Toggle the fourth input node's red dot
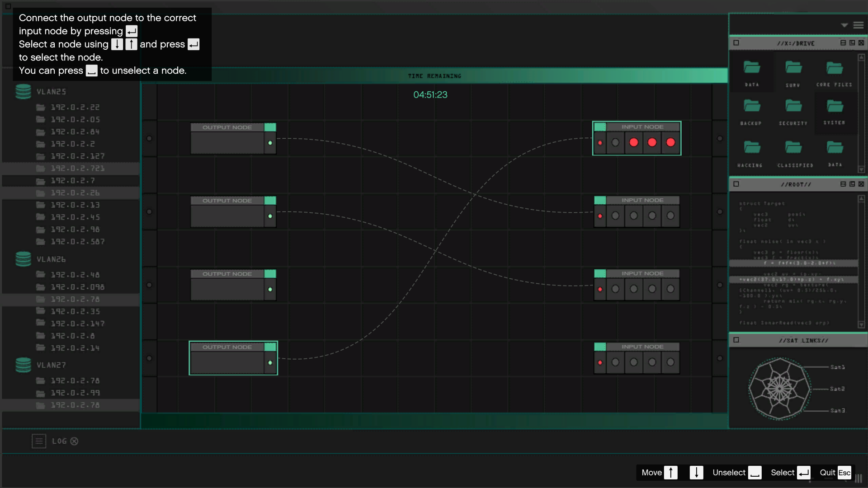The image size is (868, 488). [600, 362]
